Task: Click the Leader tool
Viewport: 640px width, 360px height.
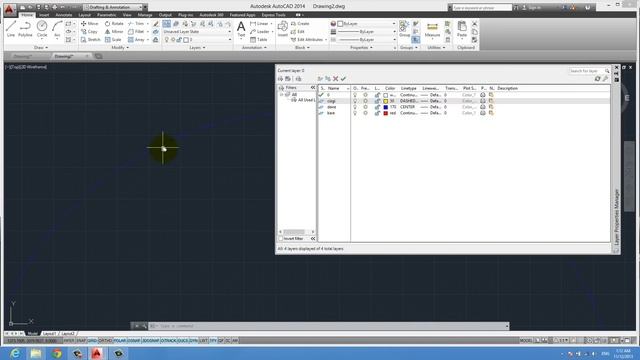Action: (260, 31)
